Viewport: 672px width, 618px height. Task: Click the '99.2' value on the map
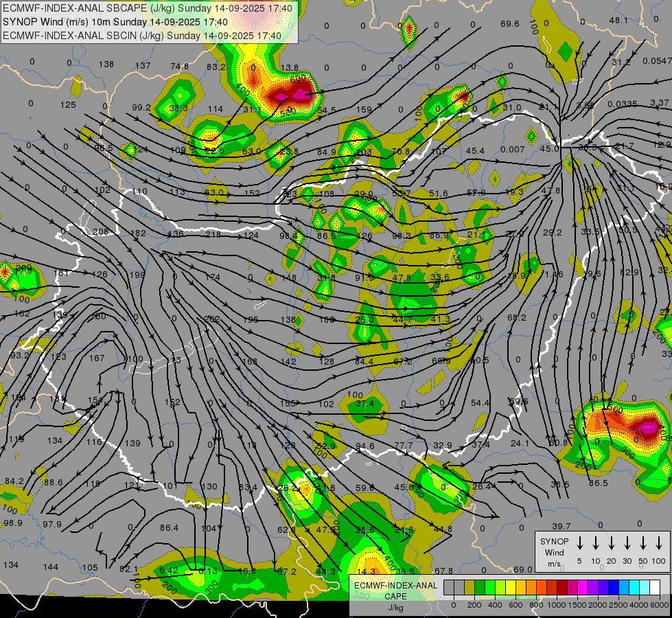tap(141, 108)
